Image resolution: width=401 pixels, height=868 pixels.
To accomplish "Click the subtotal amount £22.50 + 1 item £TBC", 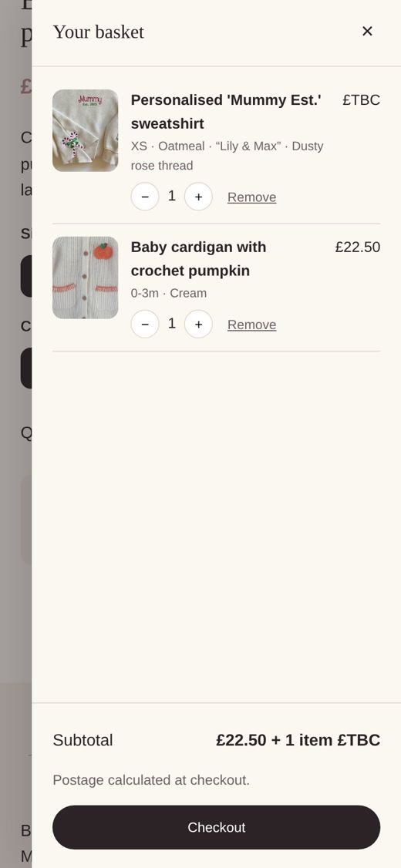I will (298, 740).
